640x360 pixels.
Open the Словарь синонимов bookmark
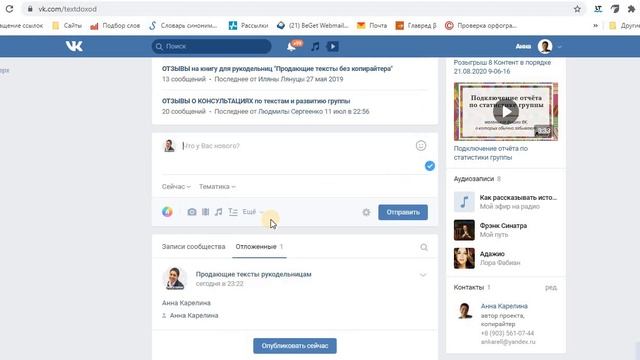click(x=183, y=25)
